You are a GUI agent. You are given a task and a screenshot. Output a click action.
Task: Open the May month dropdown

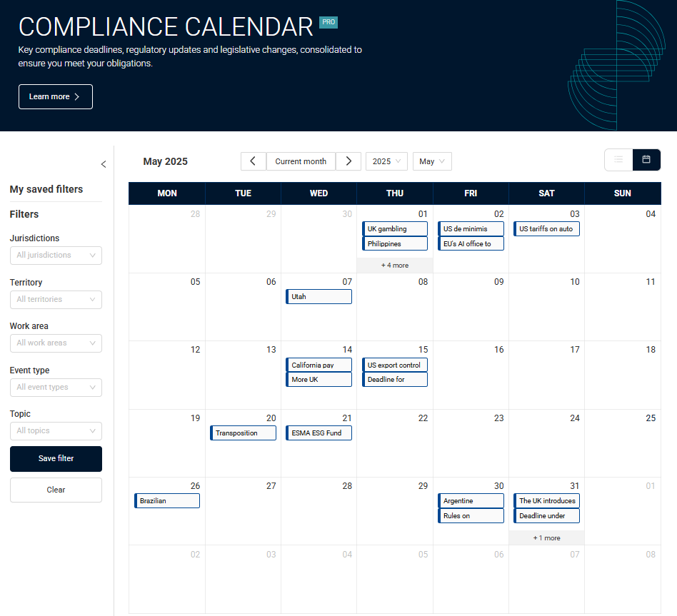coord(432,161)
